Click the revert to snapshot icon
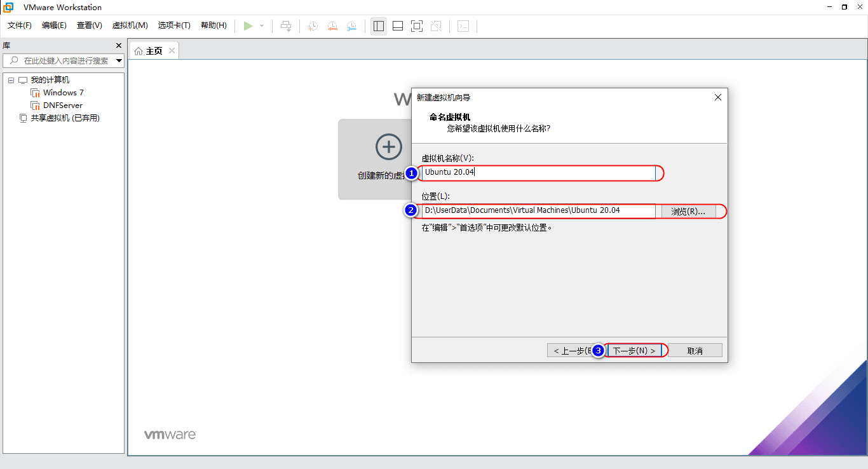Image resolution: width=868 pixels, height=469 pixels. point(332,26)
